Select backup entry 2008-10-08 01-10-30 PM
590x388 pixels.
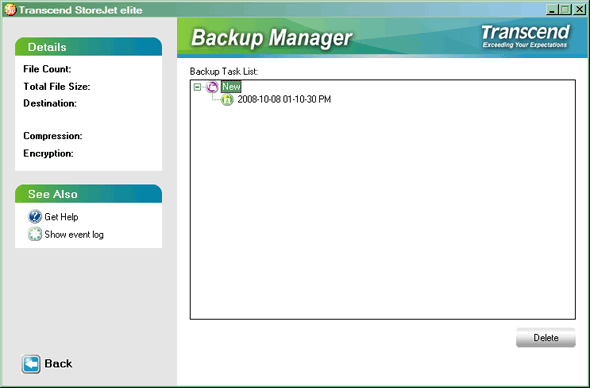pos(284,99)
